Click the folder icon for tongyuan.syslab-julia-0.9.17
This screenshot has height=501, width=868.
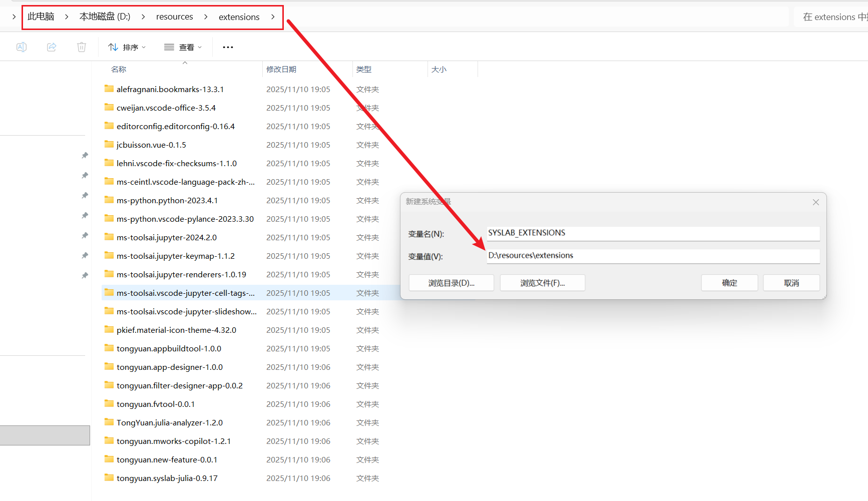(109, 478)
